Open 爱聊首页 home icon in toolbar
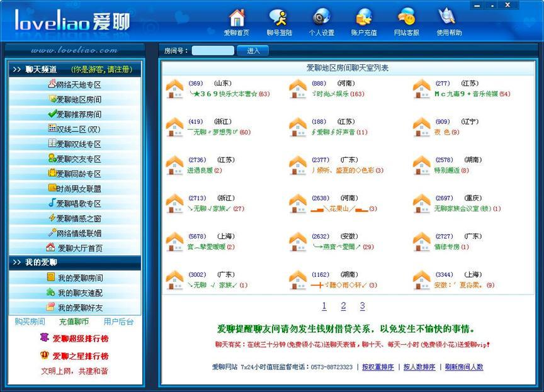The width and height of the screenshot is (544, 392). (x=237, y=18)
